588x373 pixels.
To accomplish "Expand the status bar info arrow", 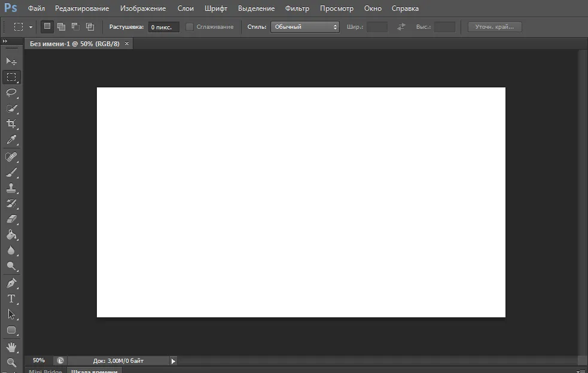I will (173, 361).
